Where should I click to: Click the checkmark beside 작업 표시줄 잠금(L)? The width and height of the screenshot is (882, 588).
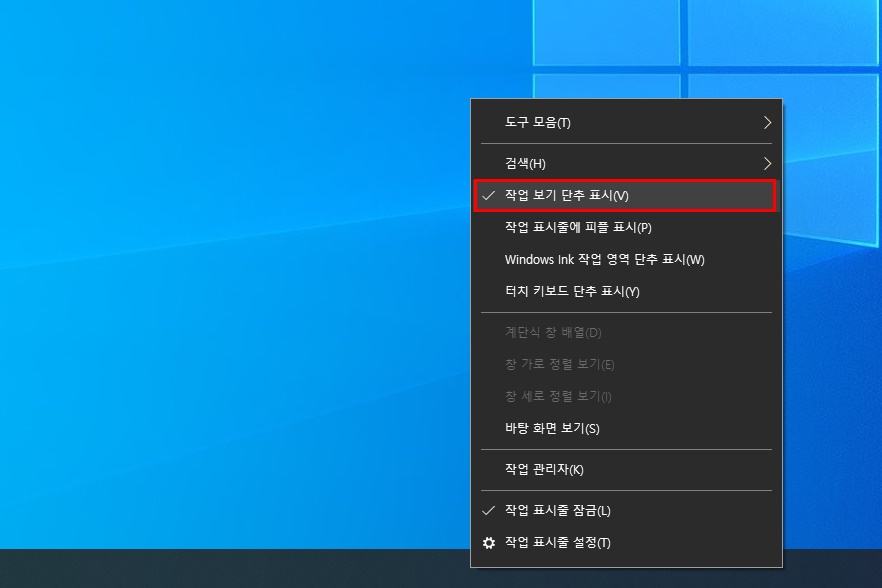pos(487,510)
